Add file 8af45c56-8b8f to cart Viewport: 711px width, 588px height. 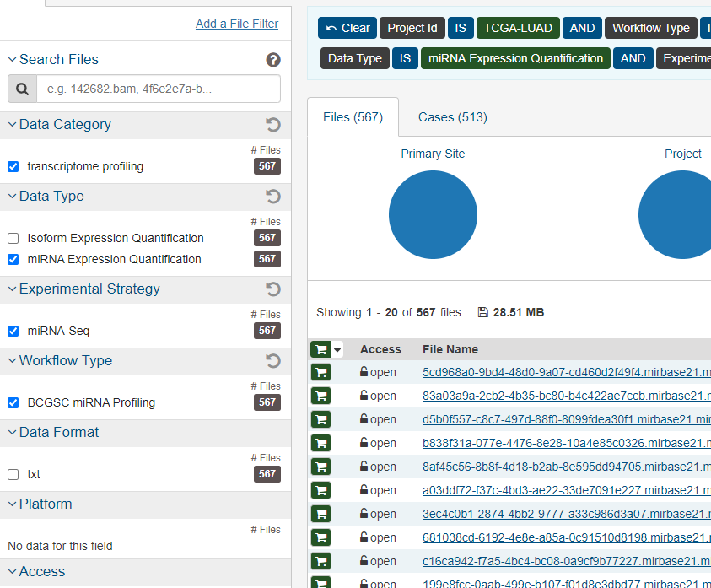tap(321, 467)
